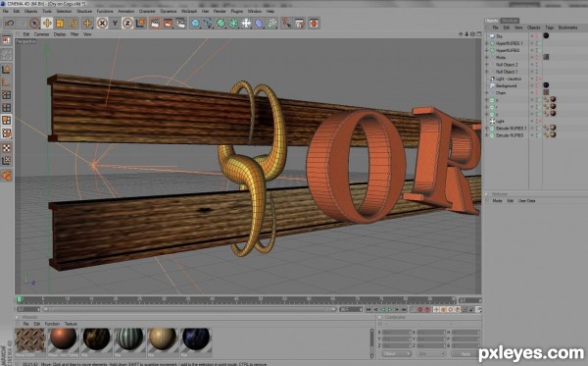Open the Plugins menu
This screenshot has width=588, height=366.
point(236,11)
